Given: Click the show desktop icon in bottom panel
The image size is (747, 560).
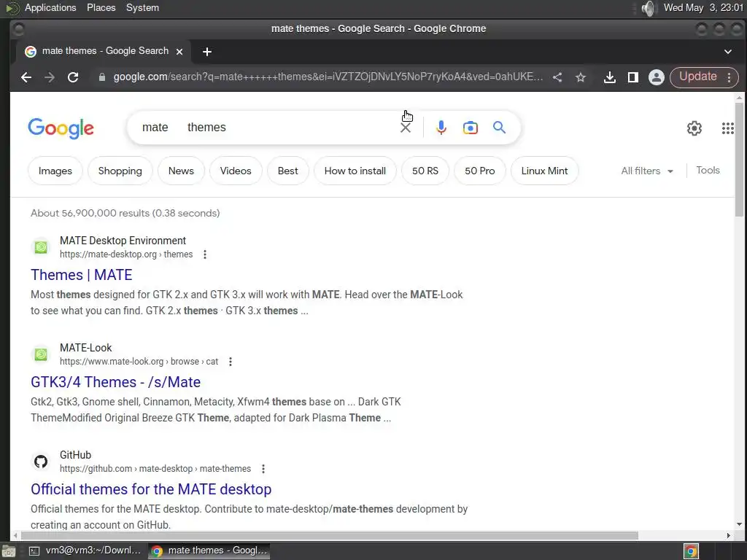Looking at the screenshot, I should click(x=9, y=551).
